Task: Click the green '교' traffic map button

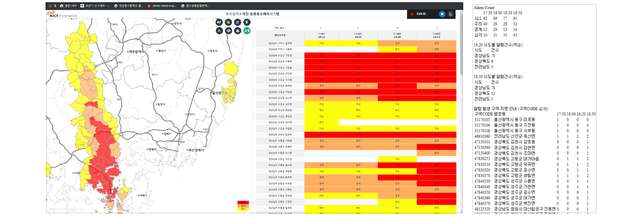Action: 247,31
